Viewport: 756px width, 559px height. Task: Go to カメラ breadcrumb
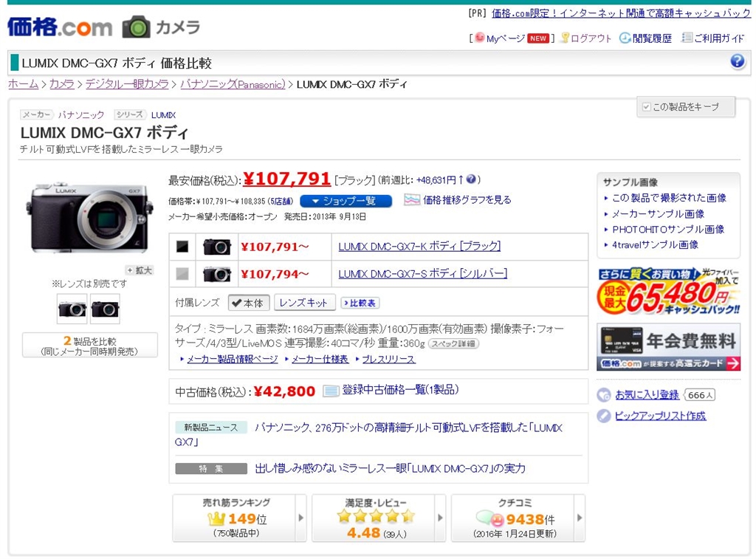[62, 84]
